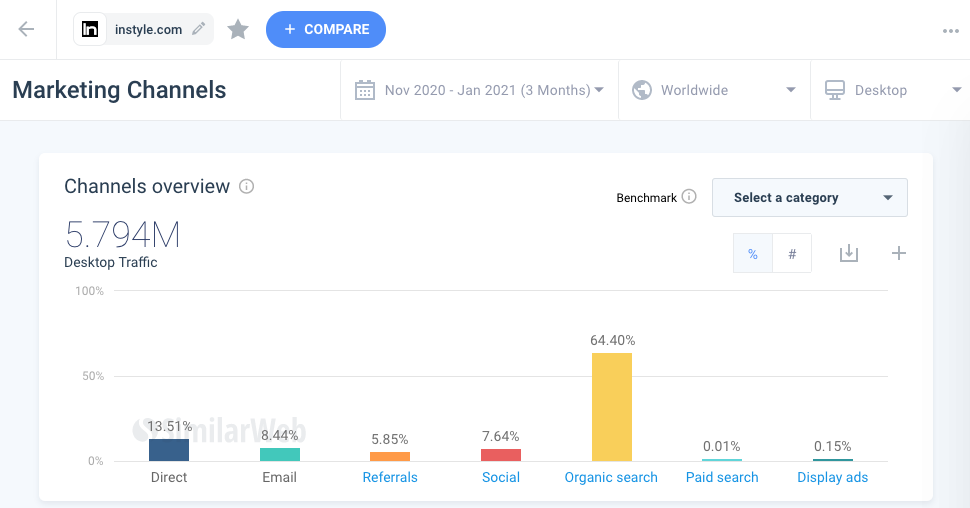The image size is (970, 508).
Task: Click the 13.51% value label
Action: [x=170, y=426]
